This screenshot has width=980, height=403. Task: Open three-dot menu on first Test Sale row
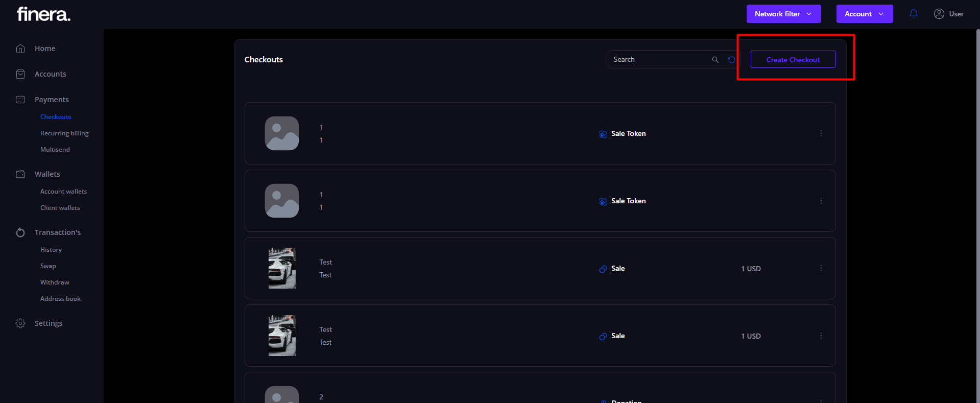[821, 268]
